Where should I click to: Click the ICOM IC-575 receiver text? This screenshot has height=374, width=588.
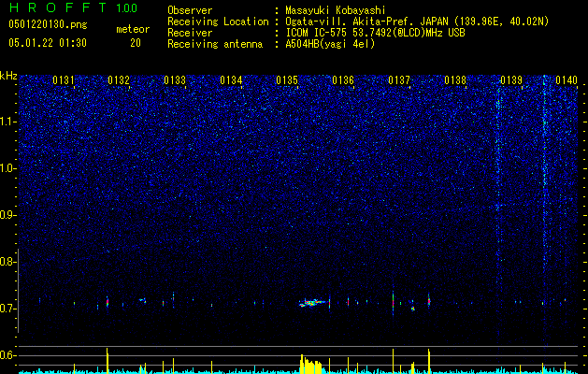coord(375,33)
